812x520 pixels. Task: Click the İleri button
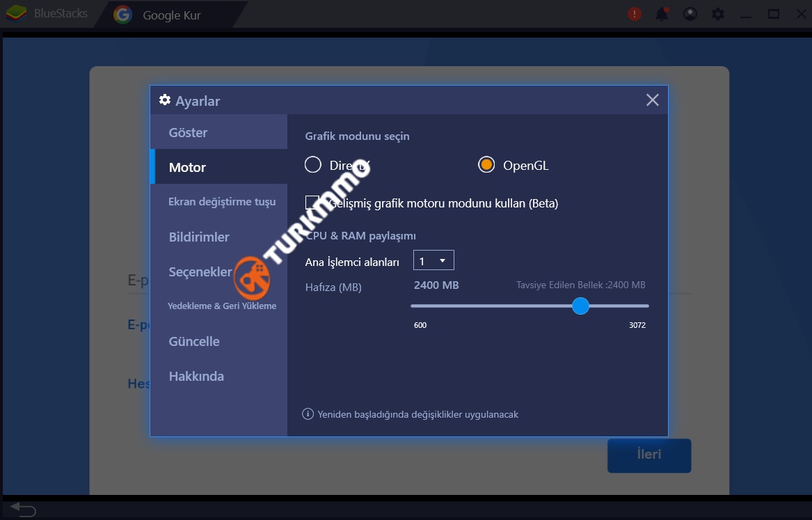pyautogui.click(x=648, y=455)
